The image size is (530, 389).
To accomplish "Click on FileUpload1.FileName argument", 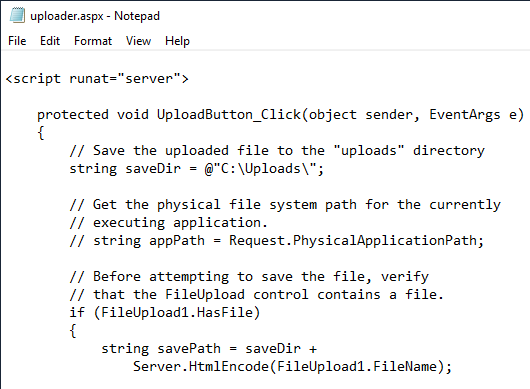I will [357, 366].
